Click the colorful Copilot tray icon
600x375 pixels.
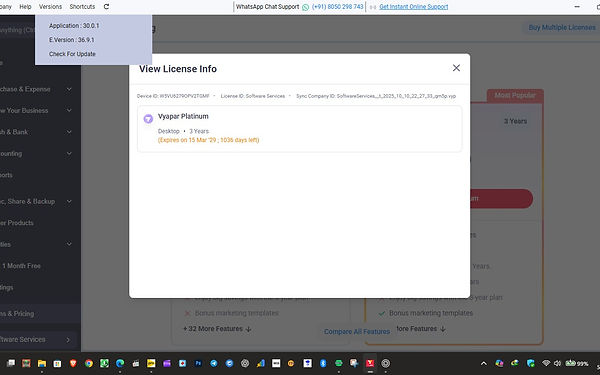pyautogui.click(x=499, y=363)
